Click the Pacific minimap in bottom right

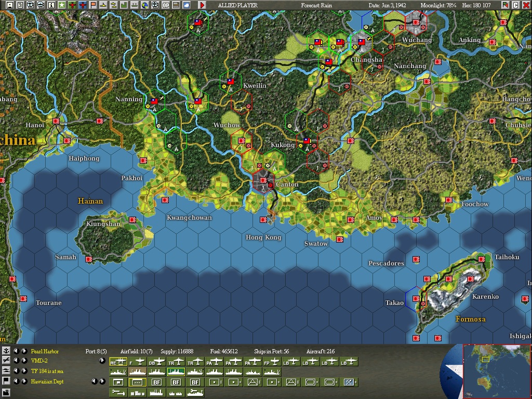point(496,371)
